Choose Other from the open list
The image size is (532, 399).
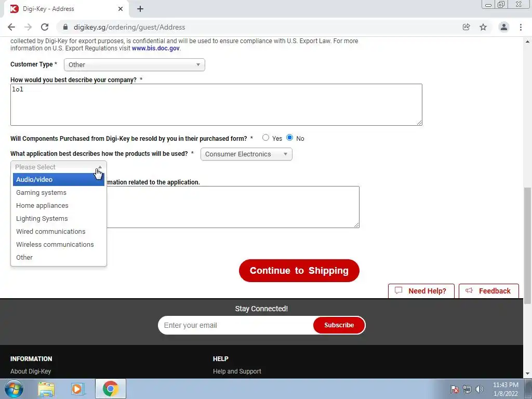click(x=59, y=258)
